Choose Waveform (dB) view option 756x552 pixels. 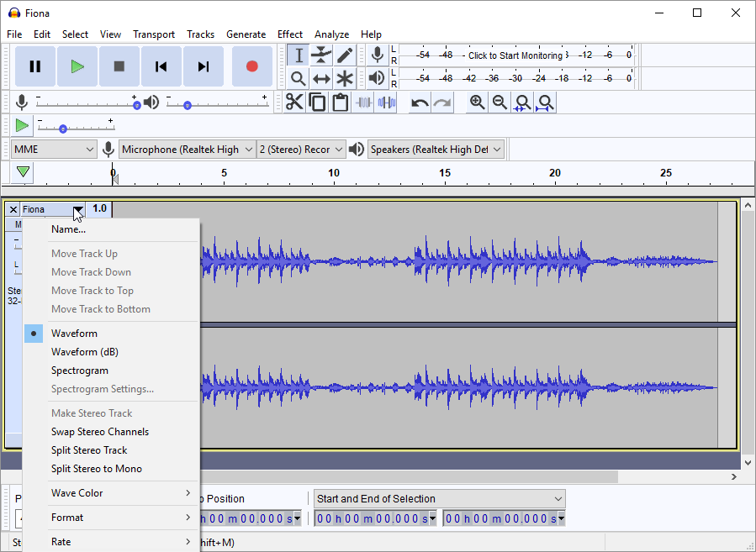(84, 352)
